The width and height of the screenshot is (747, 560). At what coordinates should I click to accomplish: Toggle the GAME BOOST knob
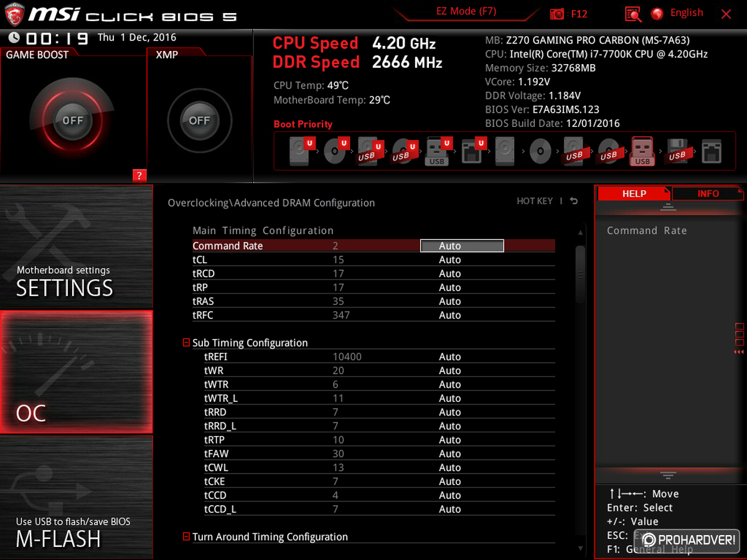click(x=73, y=120)
